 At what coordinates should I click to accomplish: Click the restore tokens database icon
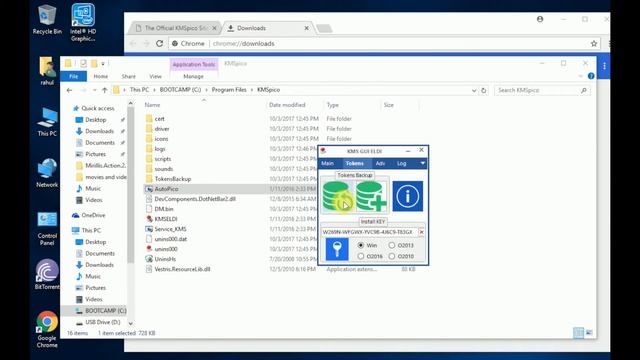(338, 196)
